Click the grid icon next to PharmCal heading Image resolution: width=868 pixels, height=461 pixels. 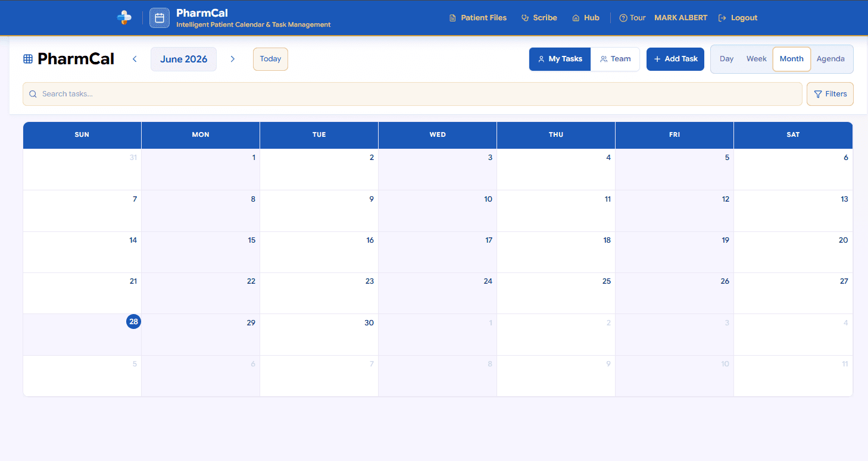tap(28, 59)
